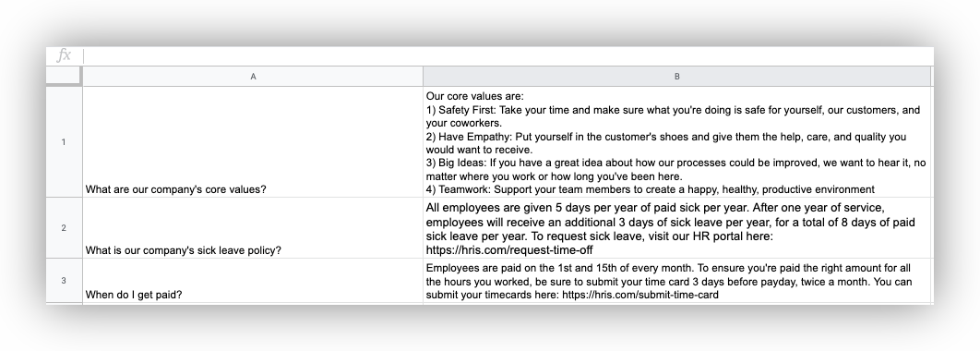Select column A header

[x=253, y=77]
